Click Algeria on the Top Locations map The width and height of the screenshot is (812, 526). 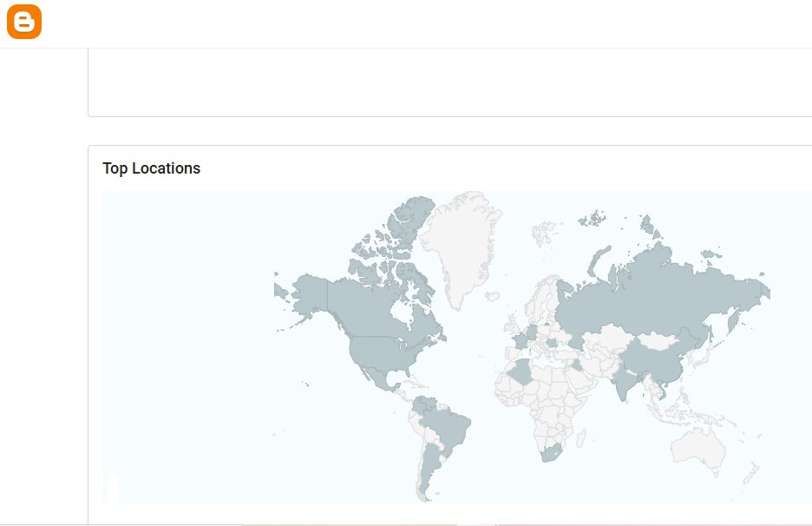(521, 371)
